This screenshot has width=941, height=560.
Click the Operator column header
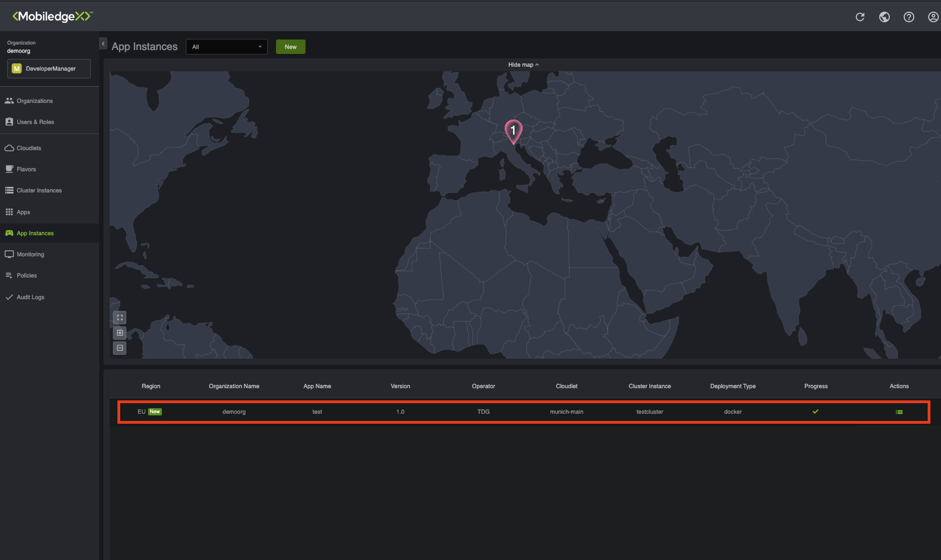click(x=484, y=386)
